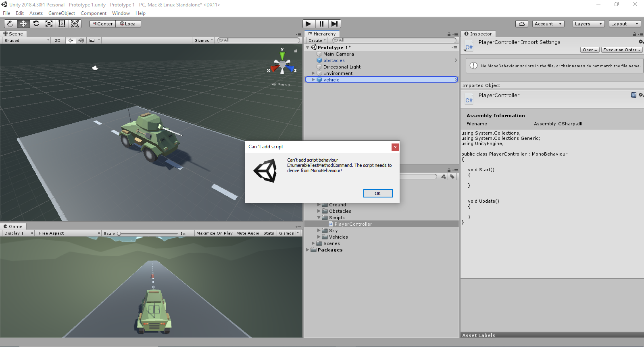Open the Shaded draw mode dropdown
644x347 pixels.
[x=27, y=40]
